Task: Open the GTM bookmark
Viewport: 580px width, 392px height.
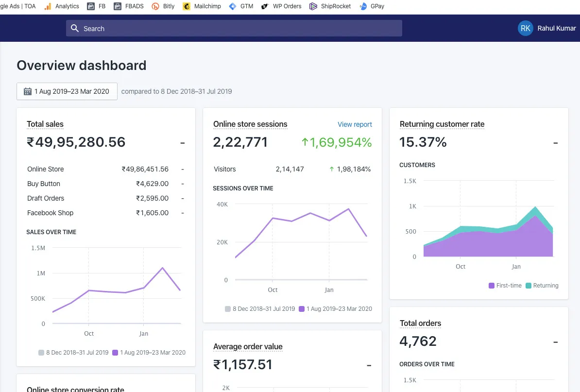Action: (x=241, y=6)
